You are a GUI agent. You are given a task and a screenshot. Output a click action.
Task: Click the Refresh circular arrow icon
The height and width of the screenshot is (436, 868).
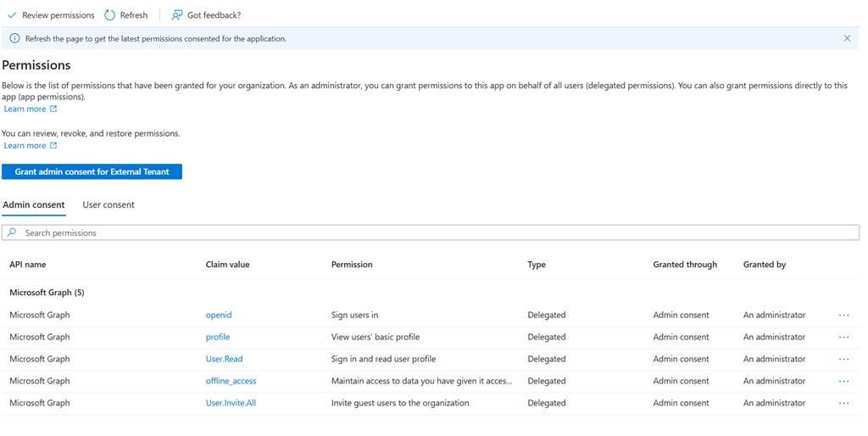tap(110, 15)
